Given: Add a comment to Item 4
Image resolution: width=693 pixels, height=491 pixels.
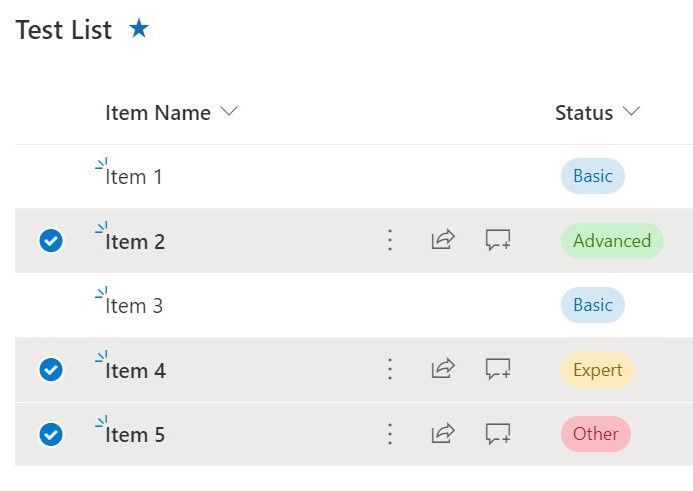Looking at the screenshot, I should (x=497, y=370).
